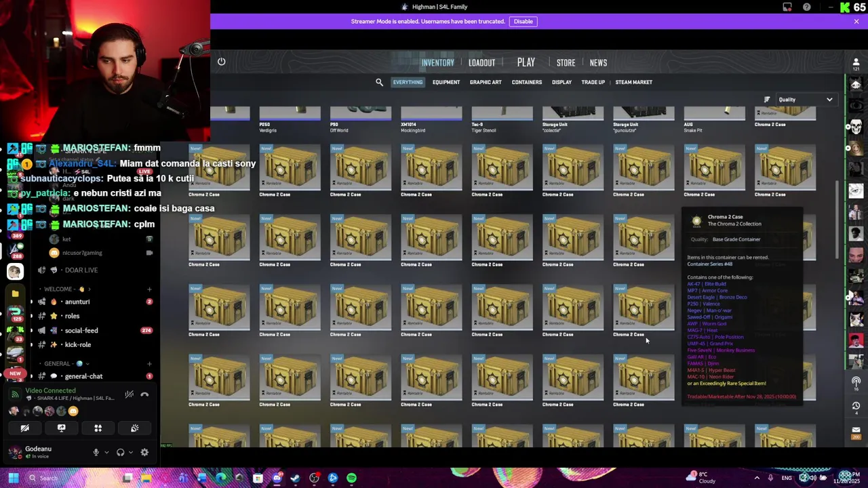Open the Trade Up filter
The height and width of the screenshot is (488, 868).
[x=593, y=82]
